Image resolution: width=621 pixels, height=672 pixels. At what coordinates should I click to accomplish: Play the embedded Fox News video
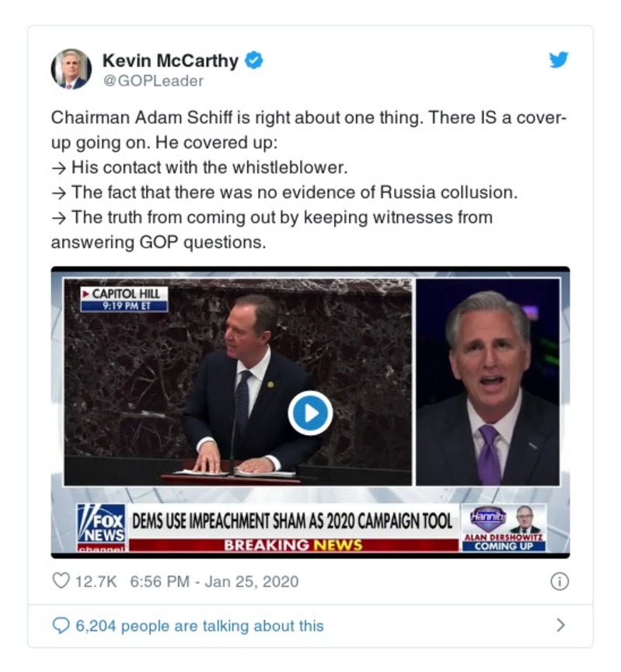pos(310,413)
